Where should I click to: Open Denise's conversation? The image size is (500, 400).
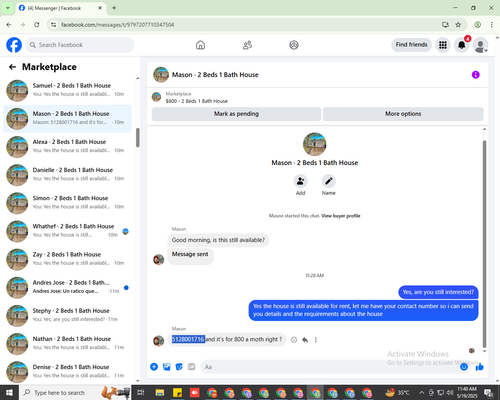67,371
